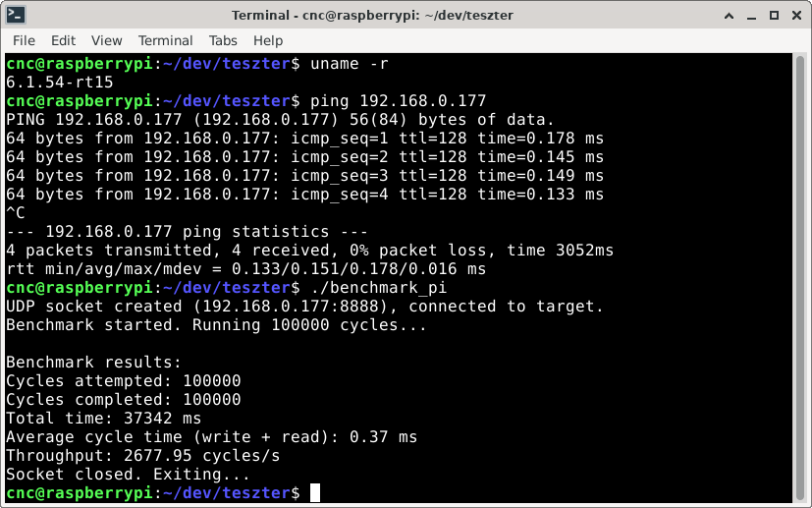Click the terminal icon in title bar

[16, 15]
